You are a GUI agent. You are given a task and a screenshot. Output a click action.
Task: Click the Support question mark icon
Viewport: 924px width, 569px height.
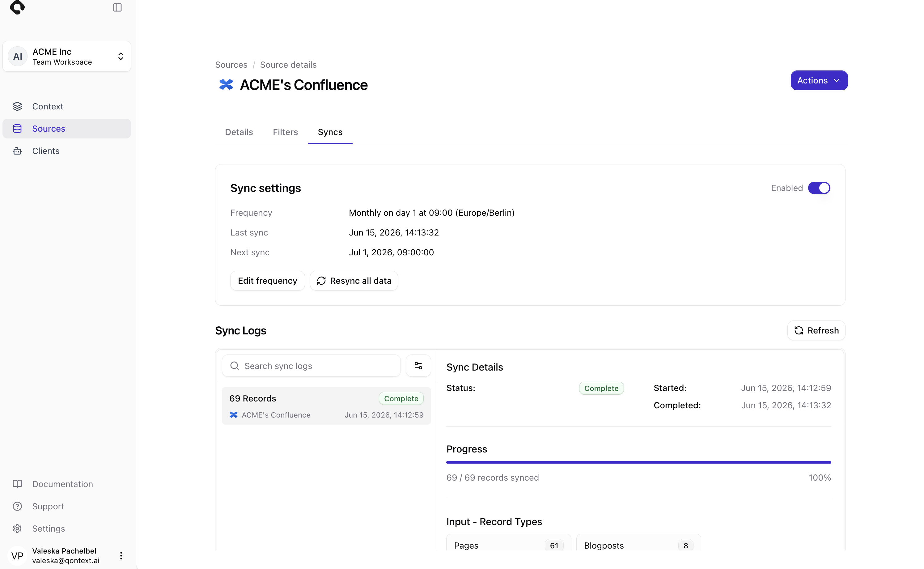coord(17,506)
